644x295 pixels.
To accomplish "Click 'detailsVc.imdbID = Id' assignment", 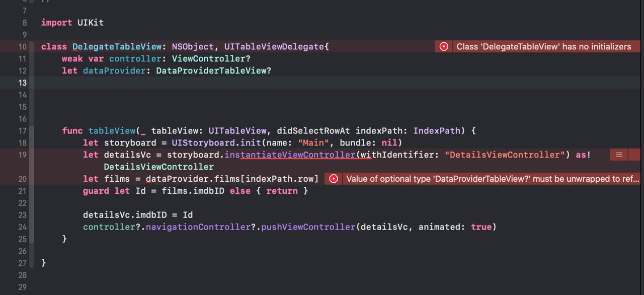I will pos(138,215).
